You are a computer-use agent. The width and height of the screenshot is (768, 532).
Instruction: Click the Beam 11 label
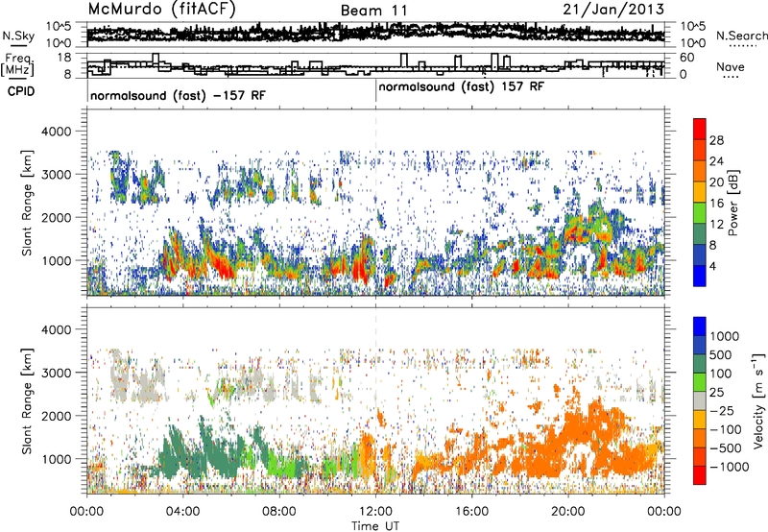point(373,11)
